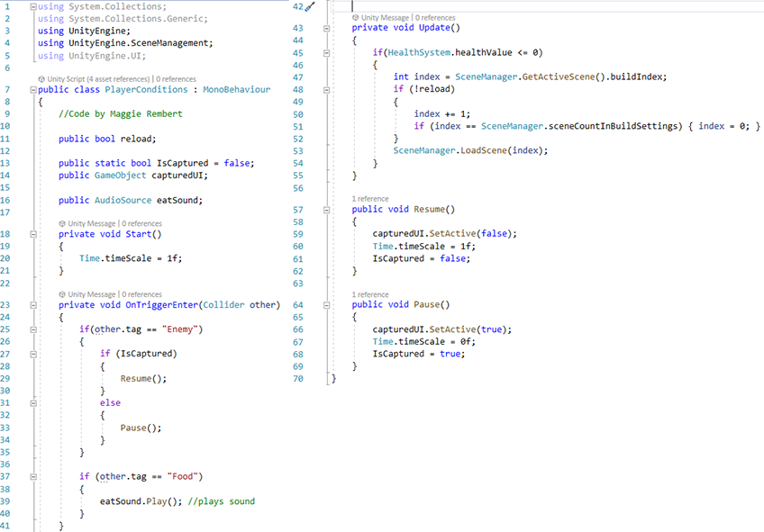Viewport: 764px width, 532px height.
Task: Click 'System.Collections.Generic;' using directive
Action: pyautogui.click(x=139, y=19)
